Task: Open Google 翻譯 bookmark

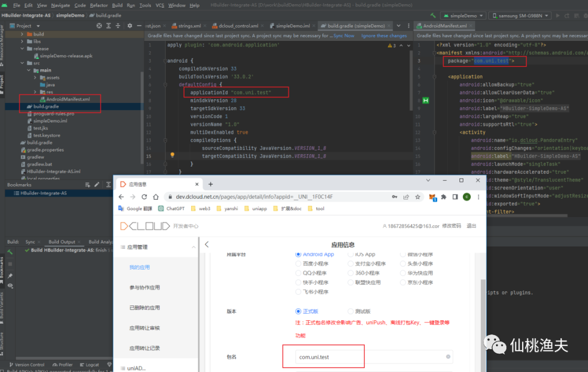Action: tap(136, 209)
